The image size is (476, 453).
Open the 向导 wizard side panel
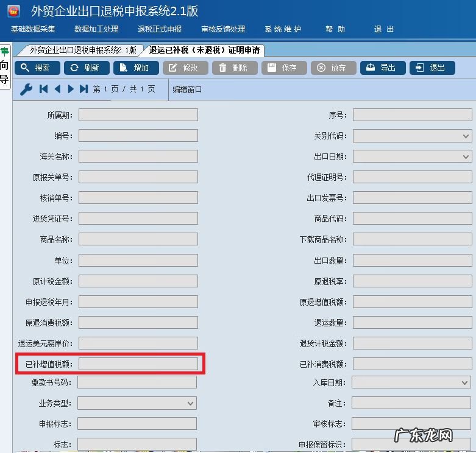click(x=4, y=67)
